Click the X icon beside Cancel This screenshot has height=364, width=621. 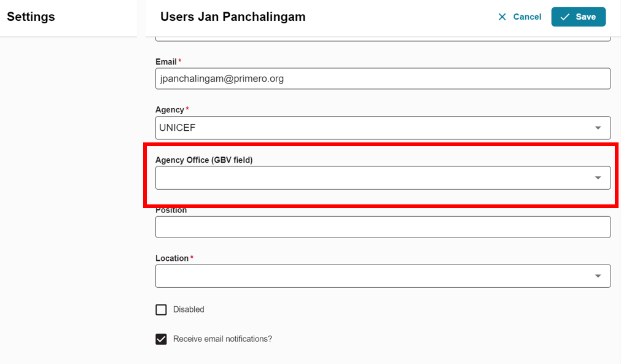click(x=502, y=17)
